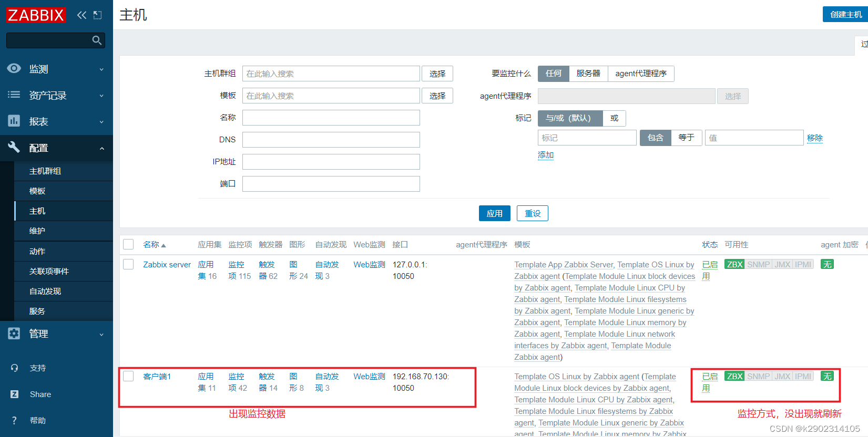This screenshot has width=868, height=437.
Task: Focus the DNS input field
Action: click(x=331, y=140)
